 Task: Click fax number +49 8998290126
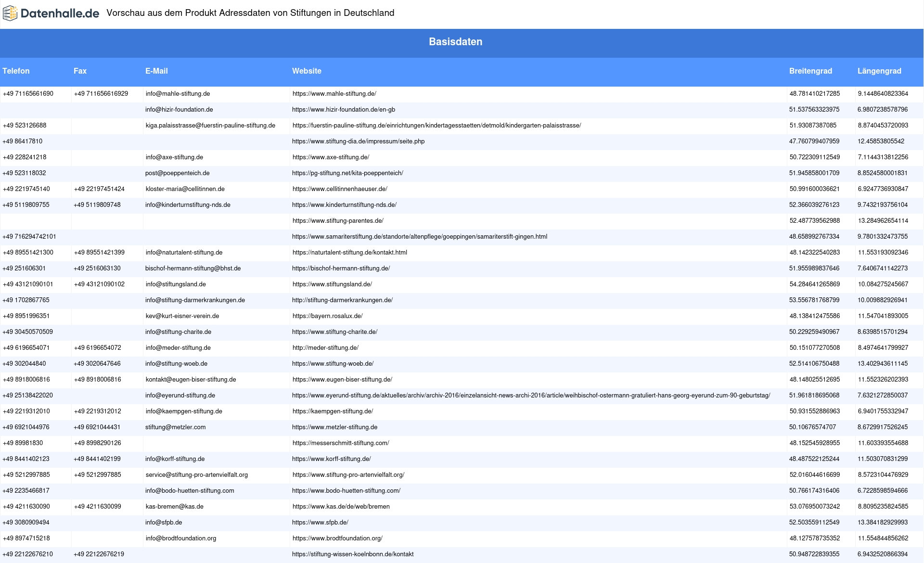point(98,443)
